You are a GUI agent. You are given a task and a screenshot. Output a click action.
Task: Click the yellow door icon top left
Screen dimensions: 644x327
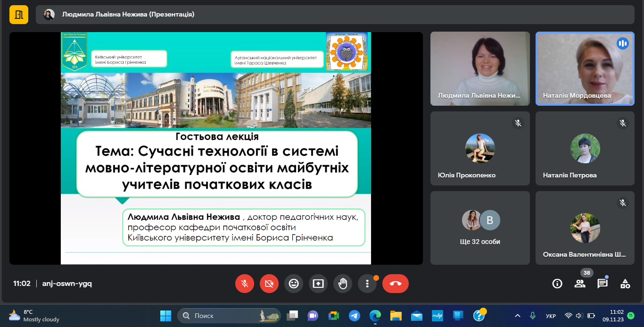19,15
